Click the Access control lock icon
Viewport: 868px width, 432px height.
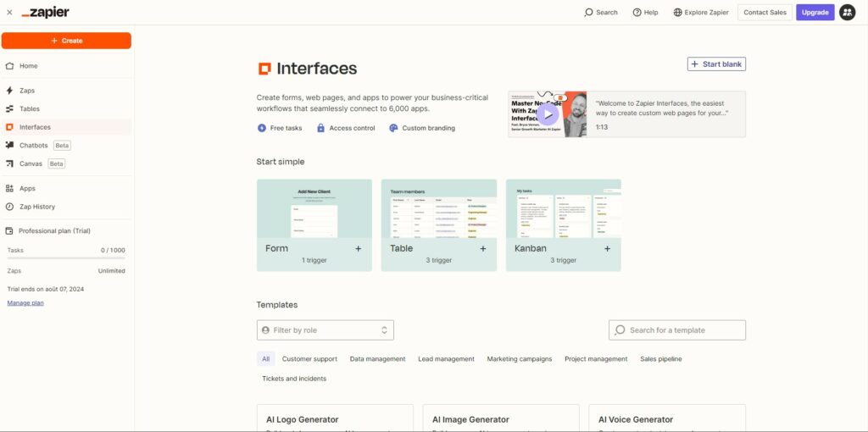point(320,128)
